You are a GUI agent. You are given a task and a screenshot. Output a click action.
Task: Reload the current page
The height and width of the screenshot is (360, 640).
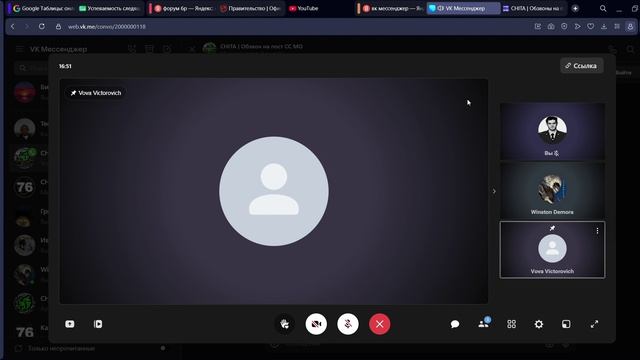point(42,27)
